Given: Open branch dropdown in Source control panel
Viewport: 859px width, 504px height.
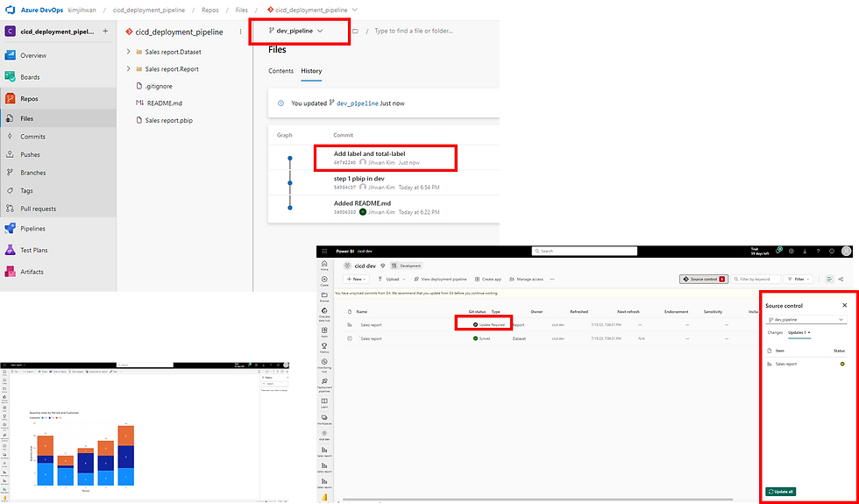Looking at the screenshot, I should coord(806,319).
